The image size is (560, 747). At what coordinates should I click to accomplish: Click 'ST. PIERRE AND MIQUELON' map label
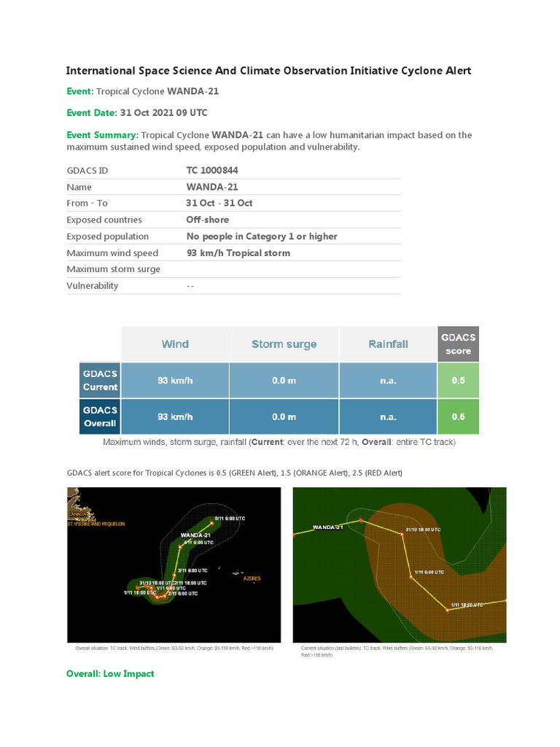tap(96, 524)
